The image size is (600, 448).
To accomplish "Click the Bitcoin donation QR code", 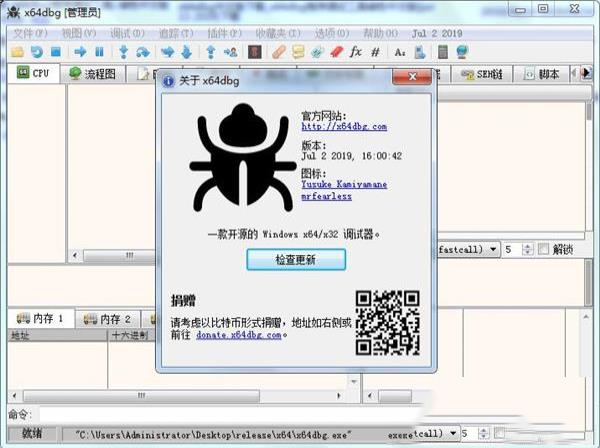I will (388, 323).
